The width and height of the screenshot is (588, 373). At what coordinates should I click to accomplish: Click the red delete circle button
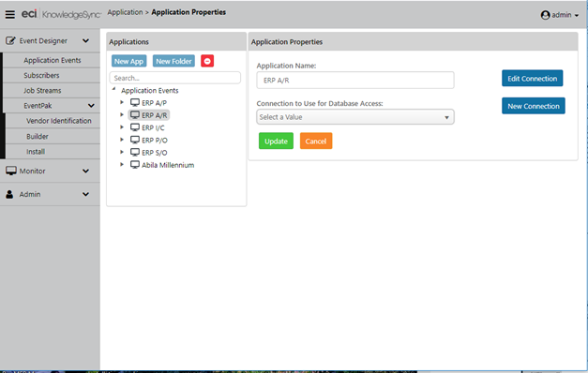(x=207, y=61)
